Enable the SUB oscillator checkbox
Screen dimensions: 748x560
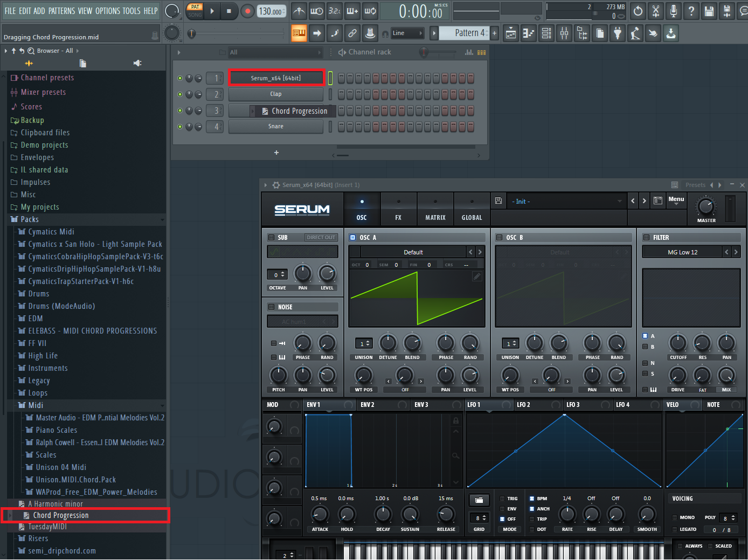(x=271, y=237)
